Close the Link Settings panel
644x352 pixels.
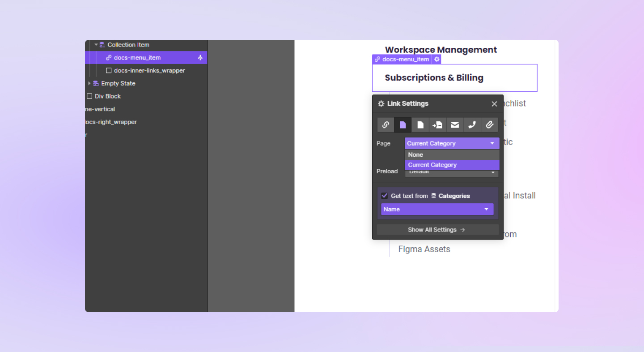[x=494, y=103]
